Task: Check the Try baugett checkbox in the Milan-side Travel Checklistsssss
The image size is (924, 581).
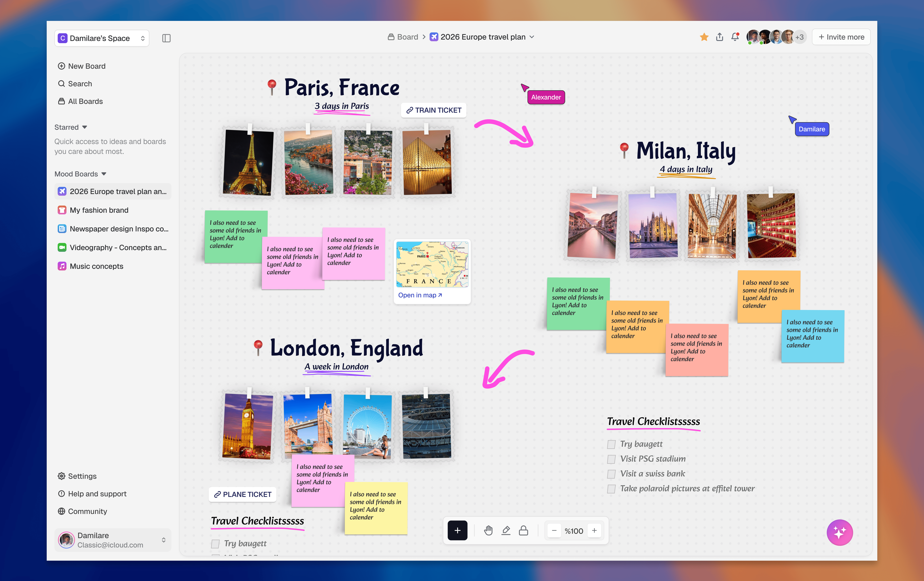Action: coord(611,444)
